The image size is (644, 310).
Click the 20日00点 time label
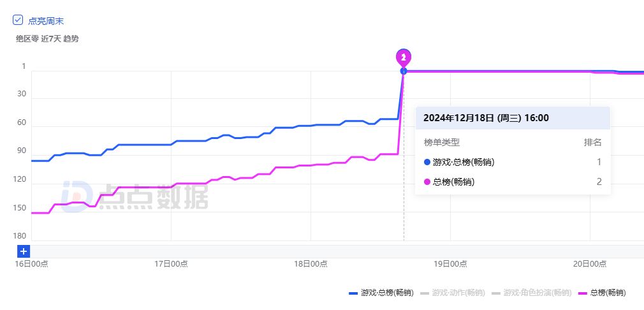click(x=590, y=263)
